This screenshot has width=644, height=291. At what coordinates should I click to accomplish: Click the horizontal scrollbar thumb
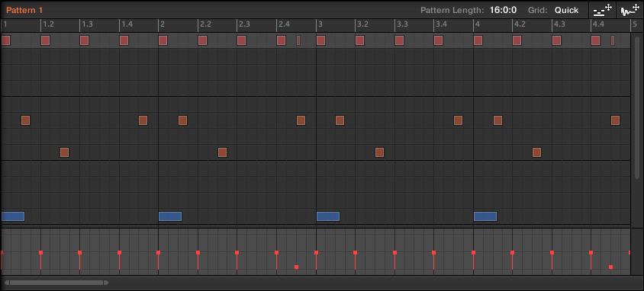pos(56,283)
